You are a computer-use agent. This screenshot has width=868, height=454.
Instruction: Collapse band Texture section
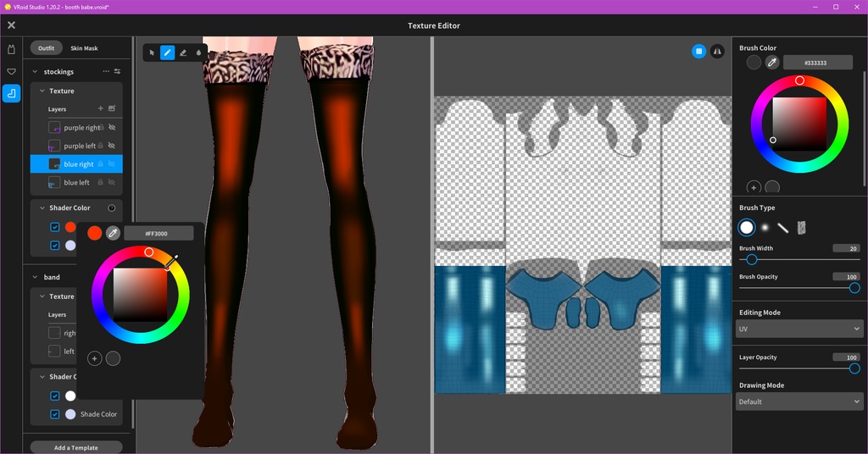pyautogui.click(x=42, y=296)
